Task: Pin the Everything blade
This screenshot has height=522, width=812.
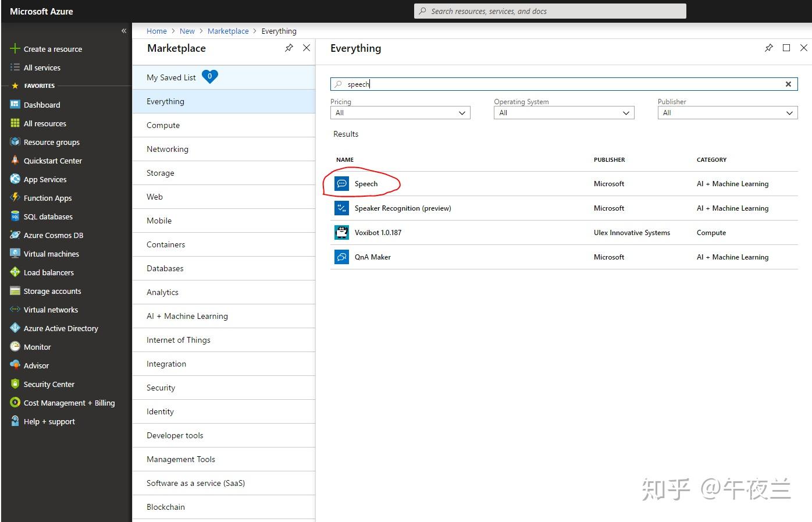Action: pos(769,48)
